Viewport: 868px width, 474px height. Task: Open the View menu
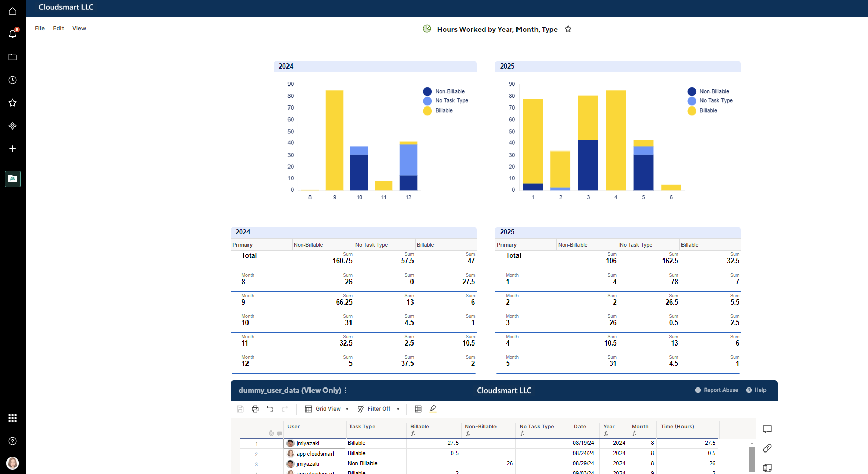coord(79,28)
